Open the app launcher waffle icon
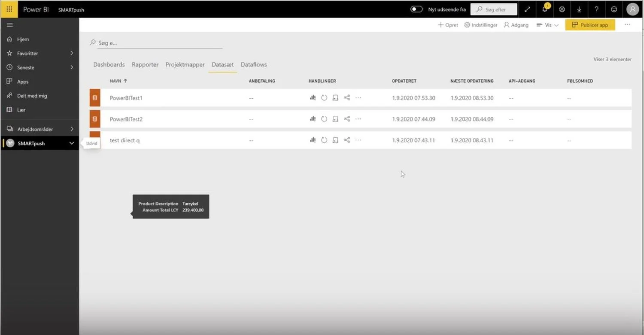 (x=9, y=9)
